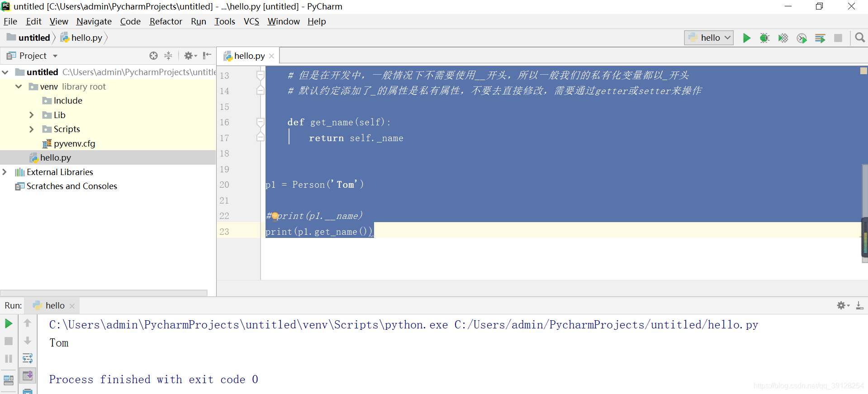Image resolution: width=868 pixels, height=394 pixels.
Task: Click the pyvenv.cfg file icon
Action: pyautogui.click(x=47, y=144)
